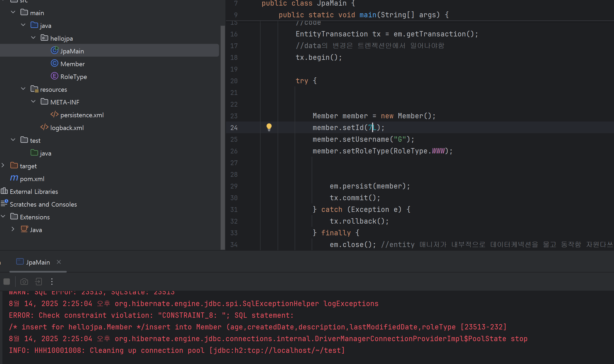Click the pom.xml Maven icon
Screen dimensions: 614x364
(x=14, y=178)
